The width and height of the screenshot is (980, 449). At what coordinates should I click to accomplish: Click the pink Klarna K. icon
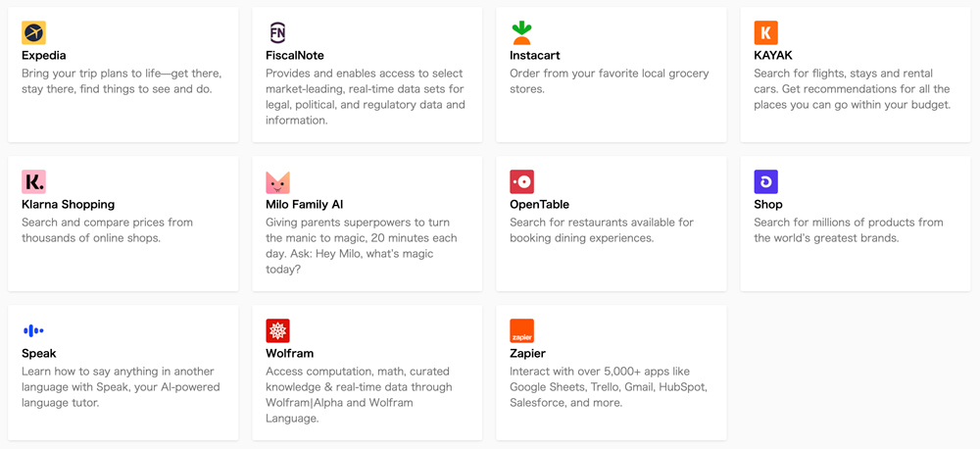click(33, 182)
